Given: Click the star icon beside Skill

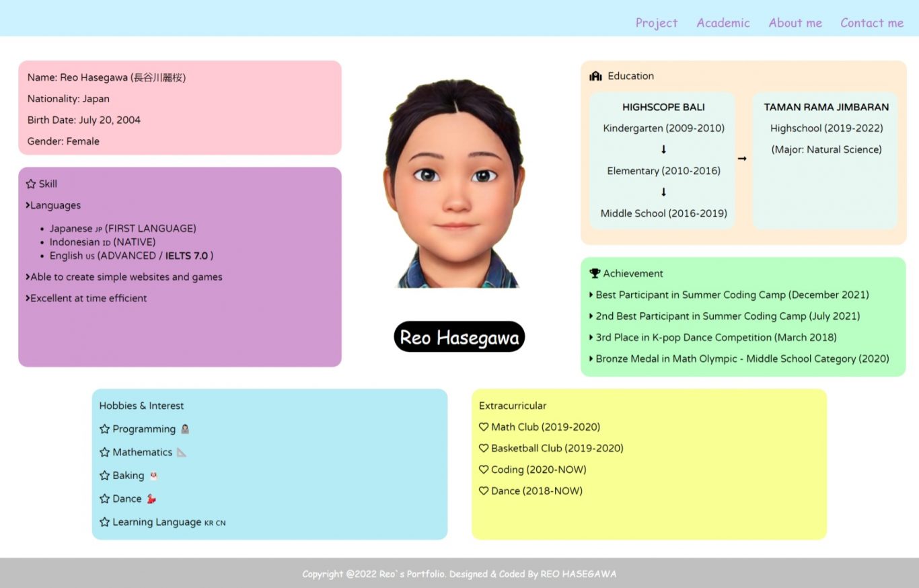Looking at the screenshot, I should 31,184.
